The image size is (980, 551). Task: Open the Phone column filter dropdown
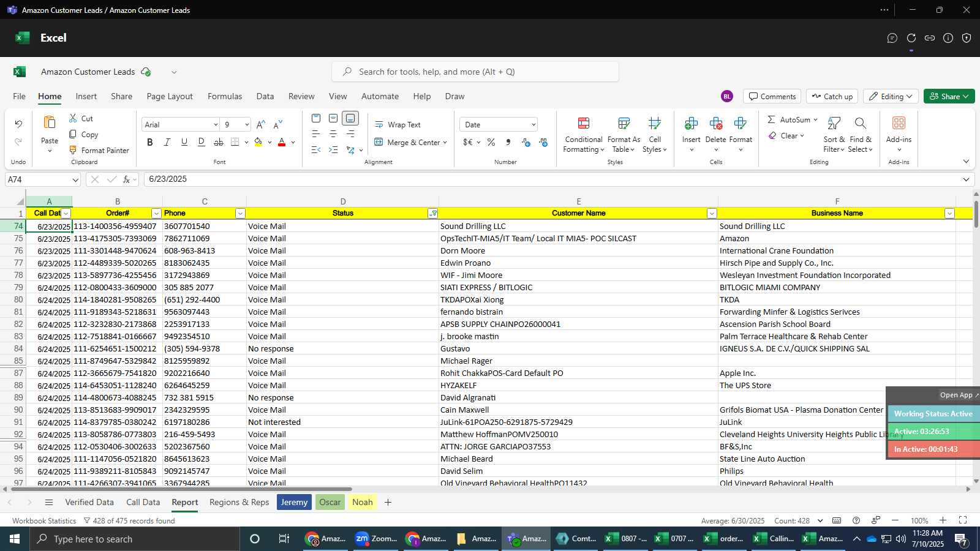(240, 213)
